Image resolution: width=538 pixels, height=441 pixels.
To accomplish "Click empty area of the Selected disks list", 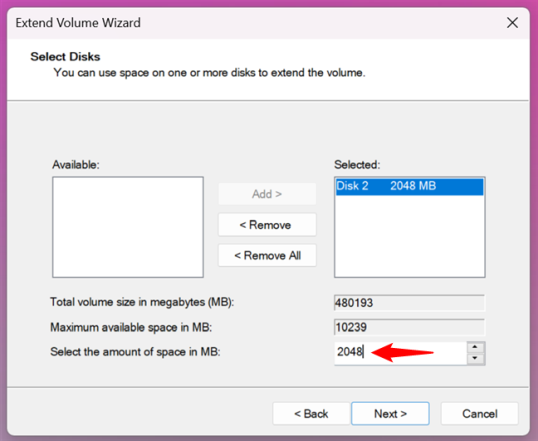I will tap(409, 237).
